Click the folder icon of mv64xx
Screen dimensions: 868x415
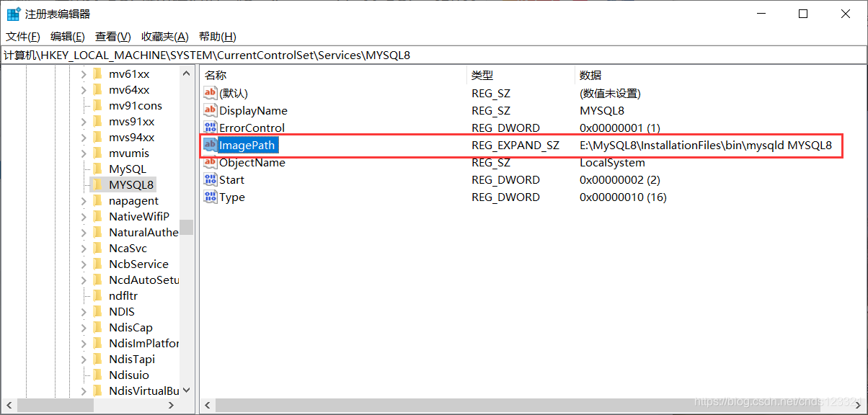pyautogui.click(x=98, y=89)
